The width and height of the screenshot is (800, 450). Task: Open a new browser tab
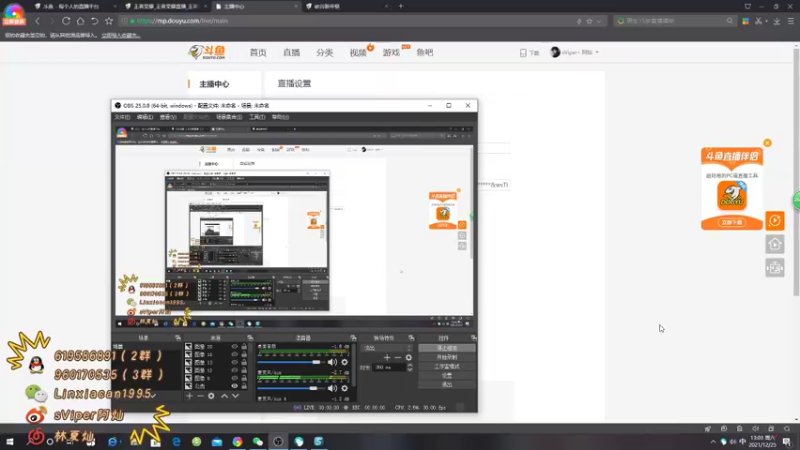click(x=401, y=6)
